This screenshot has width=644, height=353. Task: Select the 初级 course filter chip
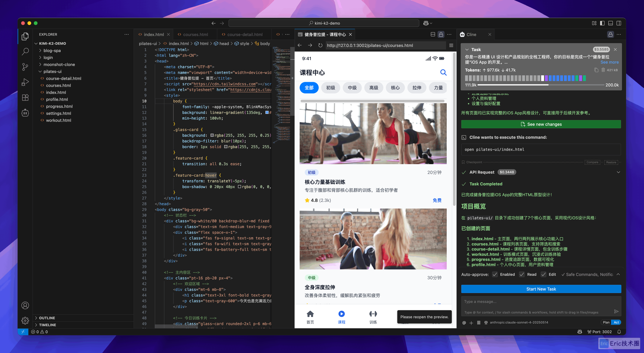(331, 88)
